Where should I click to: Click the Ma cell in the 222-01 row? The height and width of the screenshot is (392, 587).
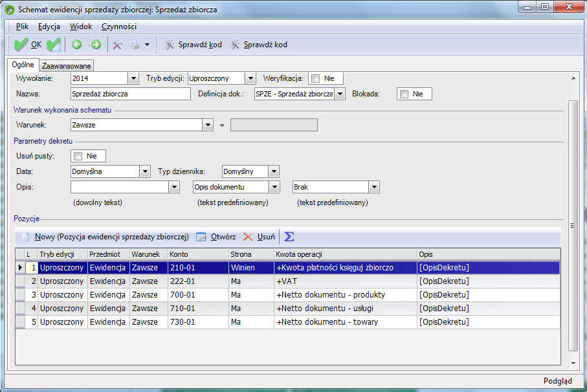click(x=252, y=281)
